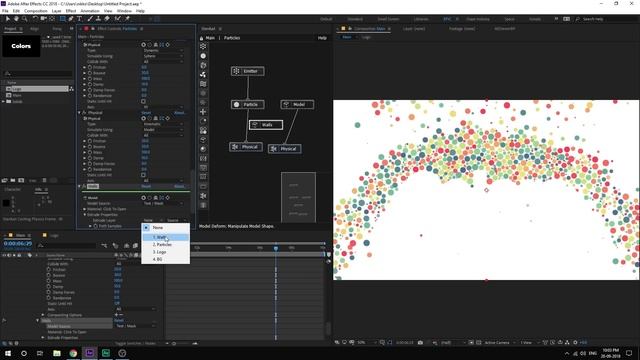Screen dimensions: 640x360
Task: Select the Roto Brush tool
Action: 118,19
